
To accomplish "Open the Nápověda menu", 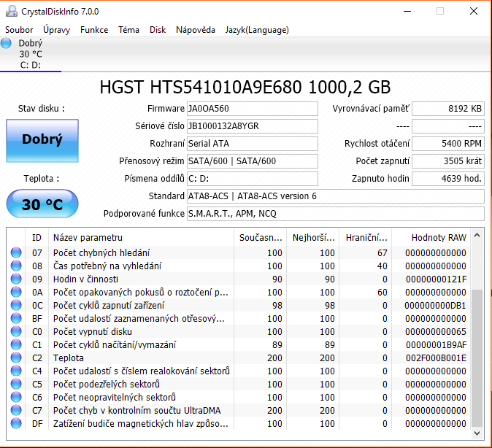I will [196, 30].
